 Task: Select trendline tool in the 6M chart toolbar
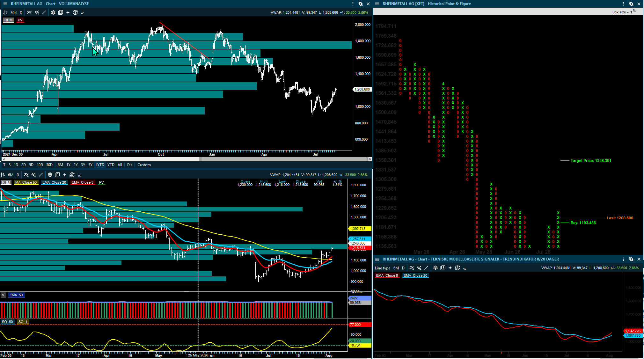coord(41,175)
